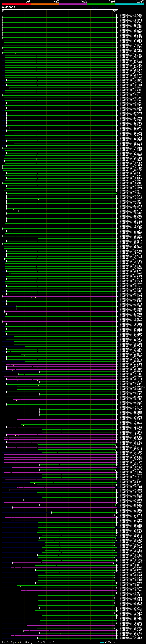Screen dimensions: 146x644
Task: Select label UniRef100_A4RY77
Action: pyautogui.click(x=131, y=45)
